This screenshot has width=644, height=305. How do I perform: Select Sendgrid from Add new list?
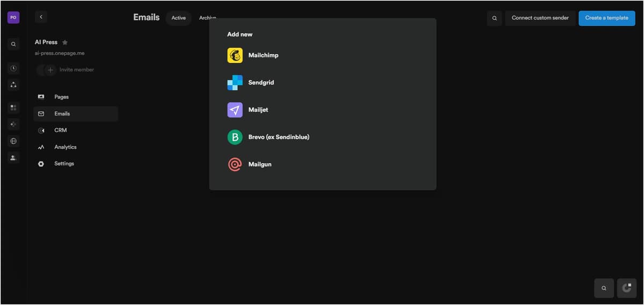point(261,83)
